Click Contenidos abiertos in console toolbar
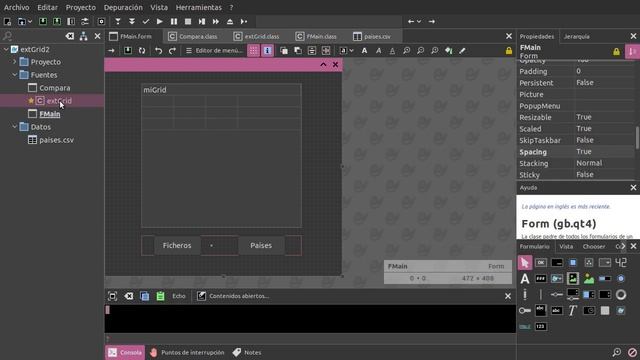640x360 pixels. click(233, 296)
